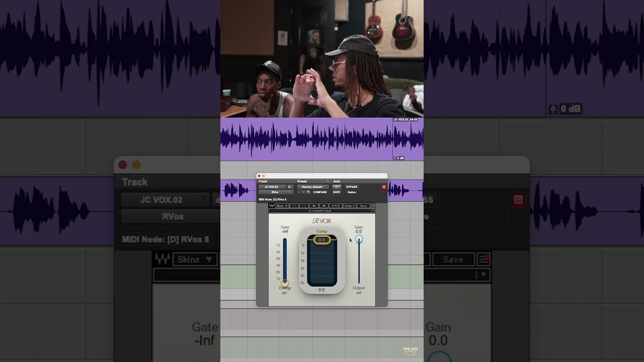Viewport: 644px width, 362px height.
Task: Open the insert position 'd' selector
Action: pos(290,187)
